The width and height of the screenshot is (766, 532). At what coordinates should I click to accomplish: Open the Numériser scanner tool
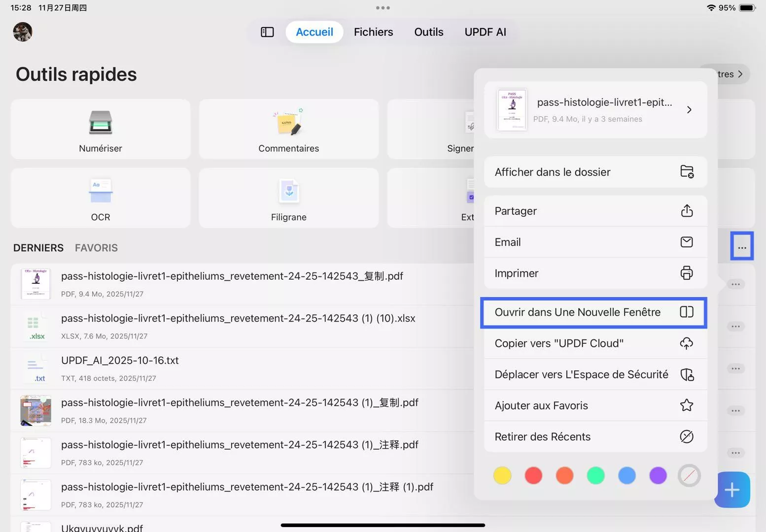[101, 129]
